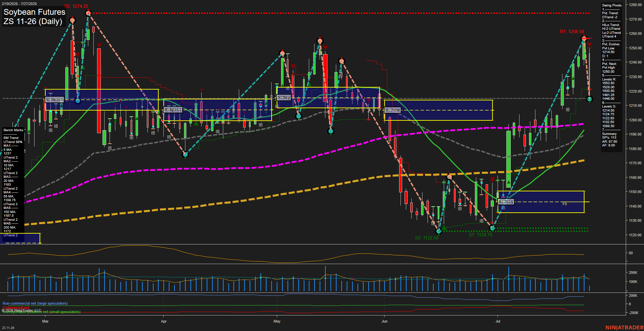644x331 pixels.
Task: Click the 100 MA: label
Action: point(9,212)
